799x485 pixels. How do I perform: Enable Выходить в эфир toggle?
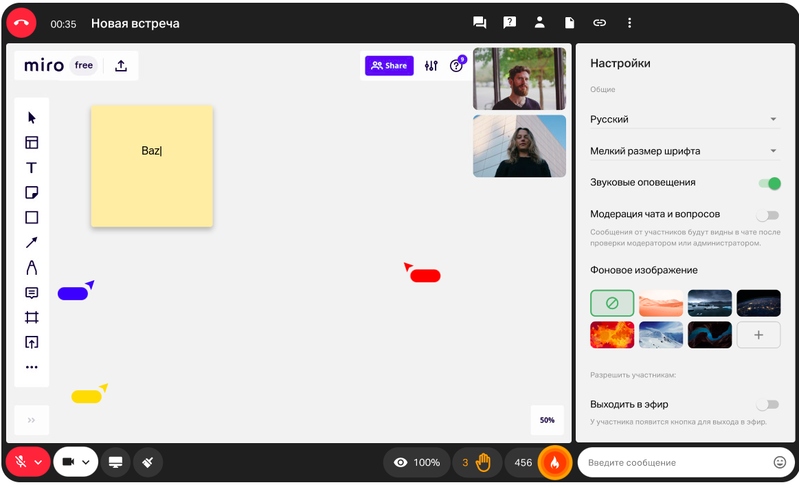pyautogui.click(x=767, y=405)
